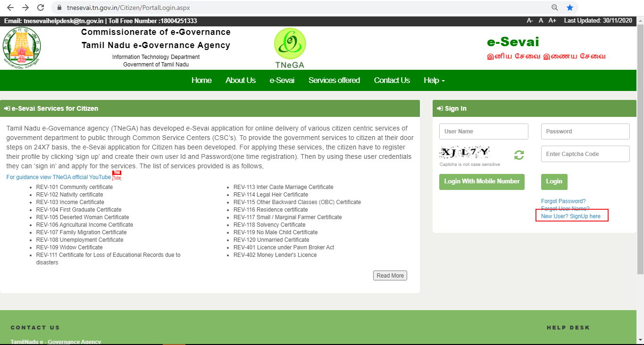This screenshot has height=345, width=644.
Task: Go to the About Us page
Action: coord(241,80)
